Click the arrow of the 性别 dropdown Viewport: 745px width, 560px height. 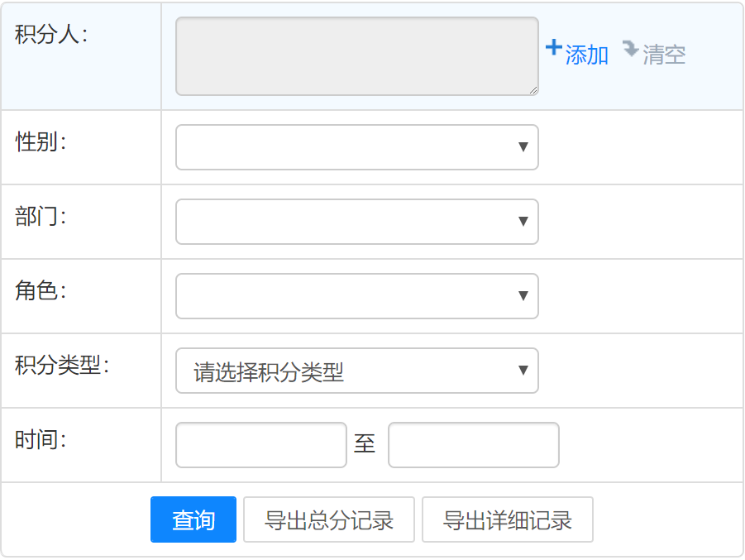pos(523,147)
